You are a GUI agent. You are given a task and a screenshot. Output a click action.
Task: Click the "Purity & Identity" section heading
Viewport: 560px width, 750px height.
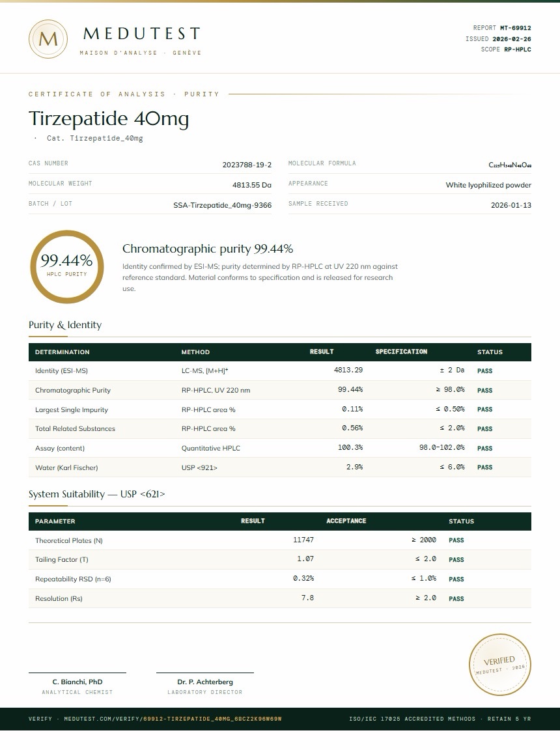pyautogui.click(x=65, y=326)
